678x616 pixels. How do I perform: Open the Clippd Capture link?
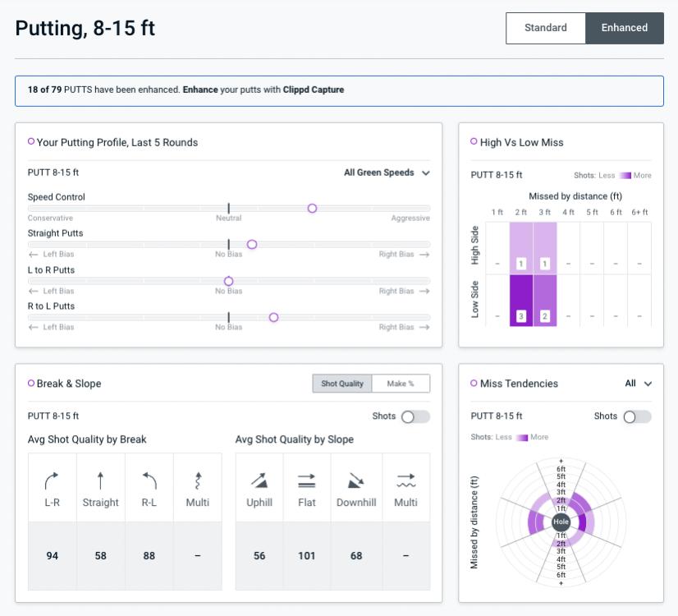[314, 90]
